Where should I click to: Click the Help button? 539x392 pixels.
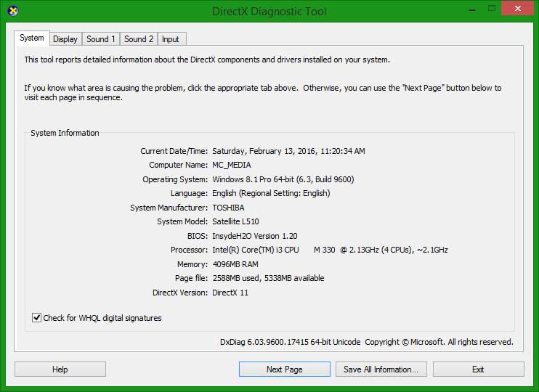(60, 369)
